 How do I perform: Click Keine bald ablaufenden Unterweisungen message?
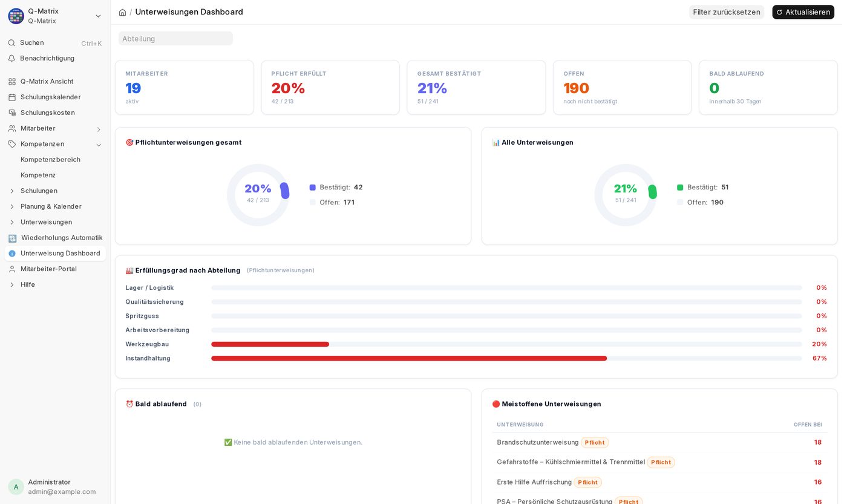click(293, 443)
